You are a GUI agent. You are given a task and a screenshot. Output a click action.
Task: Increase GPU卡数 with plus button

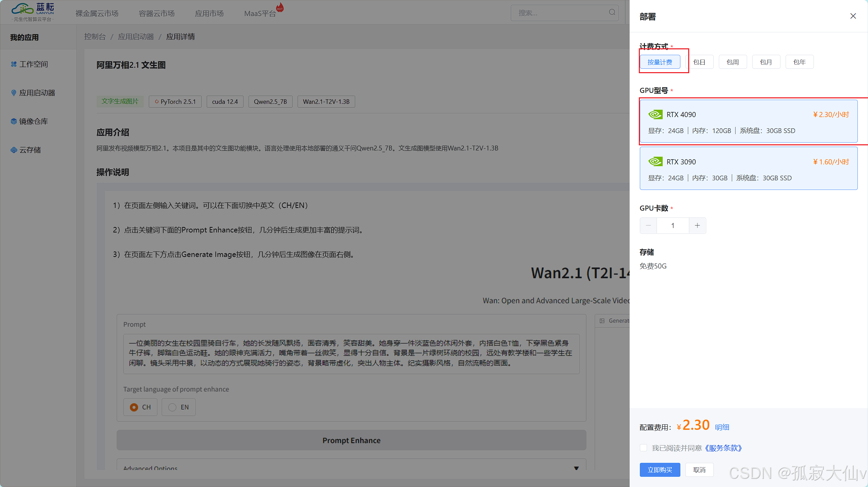[x=697, y=226]
